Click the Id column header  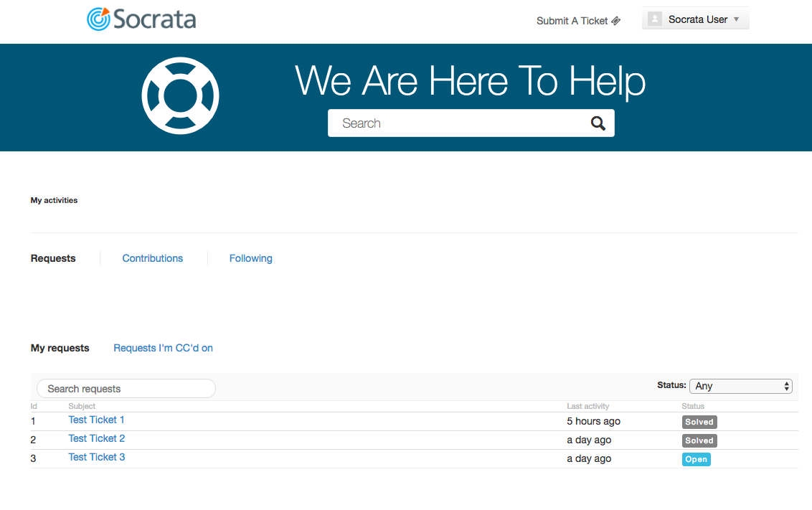tap(34, 406)
